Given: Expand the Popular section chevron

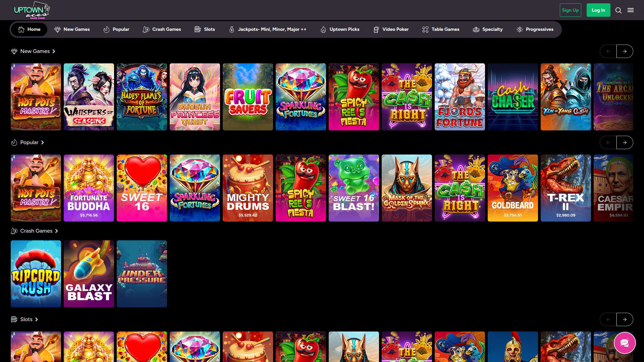Looking at the screenshot, I should click(42, 142).
